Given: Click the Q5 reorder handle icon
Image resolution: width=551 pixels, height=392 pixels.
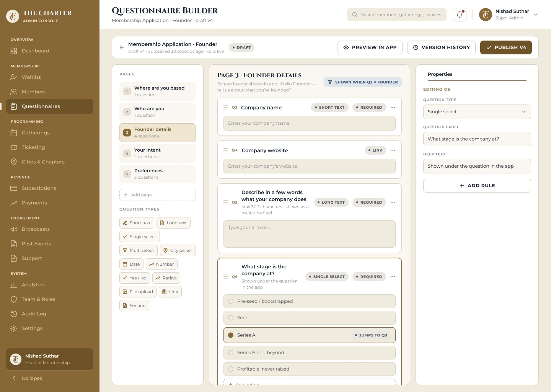Looking at the screenshot, I should pyautogui.click(x=226, y=203).
